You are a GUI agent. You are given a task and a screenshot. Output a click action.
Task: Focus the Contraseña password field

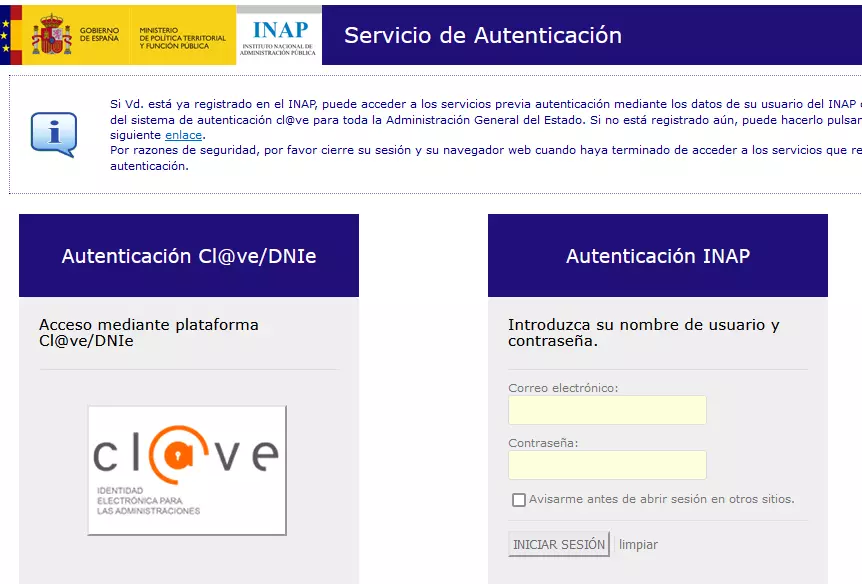(x=607, y=465)
